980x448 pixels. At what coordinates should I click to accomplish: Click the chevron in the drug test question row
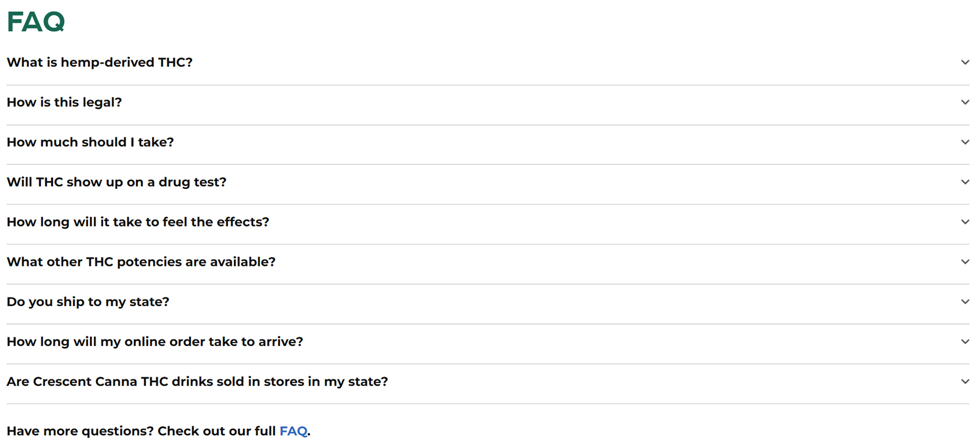pos(965,182)
